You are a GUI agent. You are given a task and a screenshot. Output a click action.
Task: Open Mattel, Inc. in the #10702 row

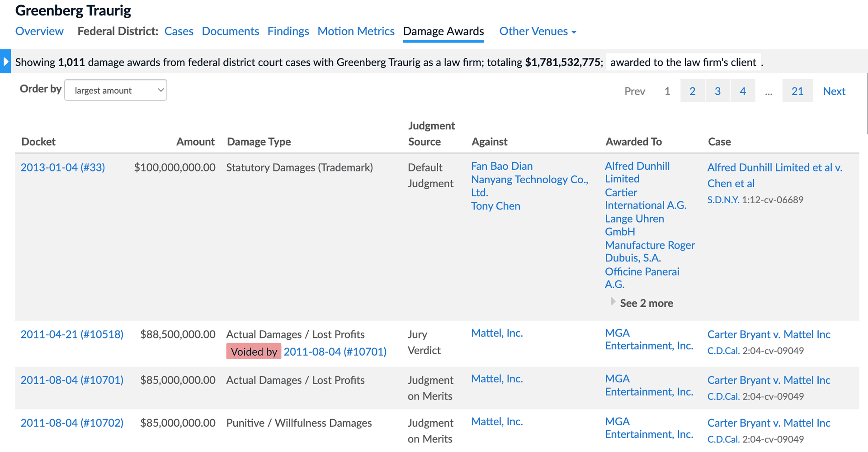tap(497, 422)
